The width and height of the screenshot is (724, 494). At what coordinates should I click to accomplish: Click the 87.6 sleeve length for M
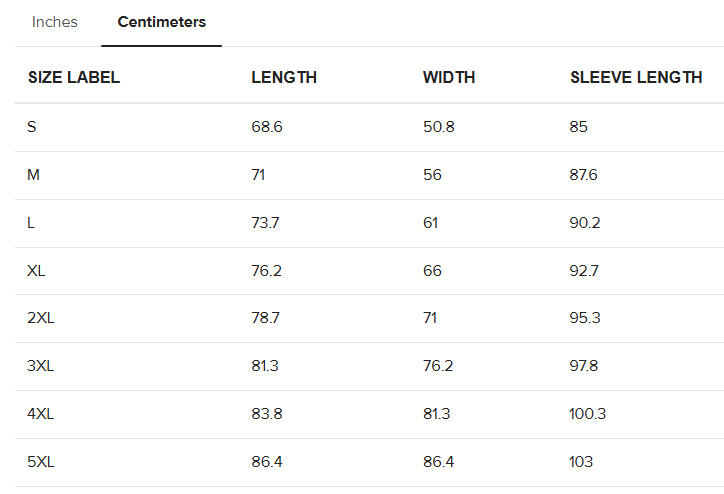[583, 175]
